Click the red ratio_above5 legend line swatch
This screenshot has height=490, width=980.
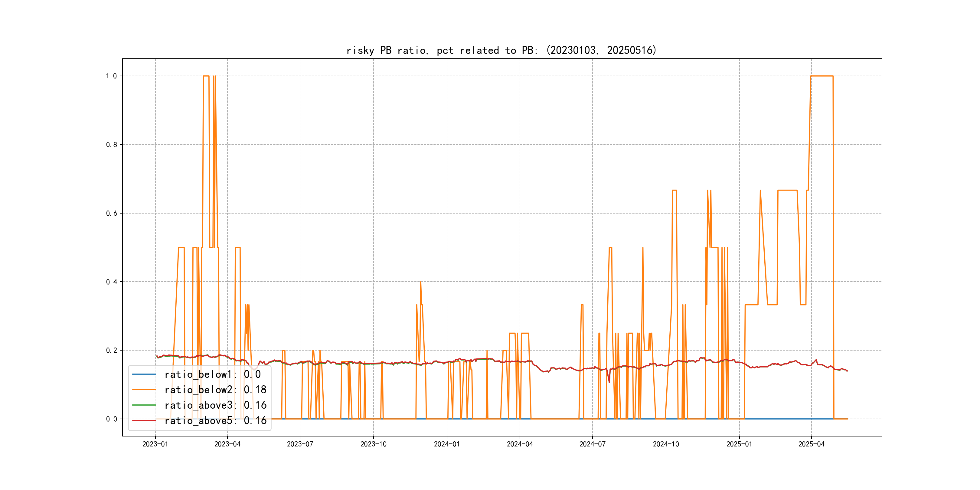(144, 420)
